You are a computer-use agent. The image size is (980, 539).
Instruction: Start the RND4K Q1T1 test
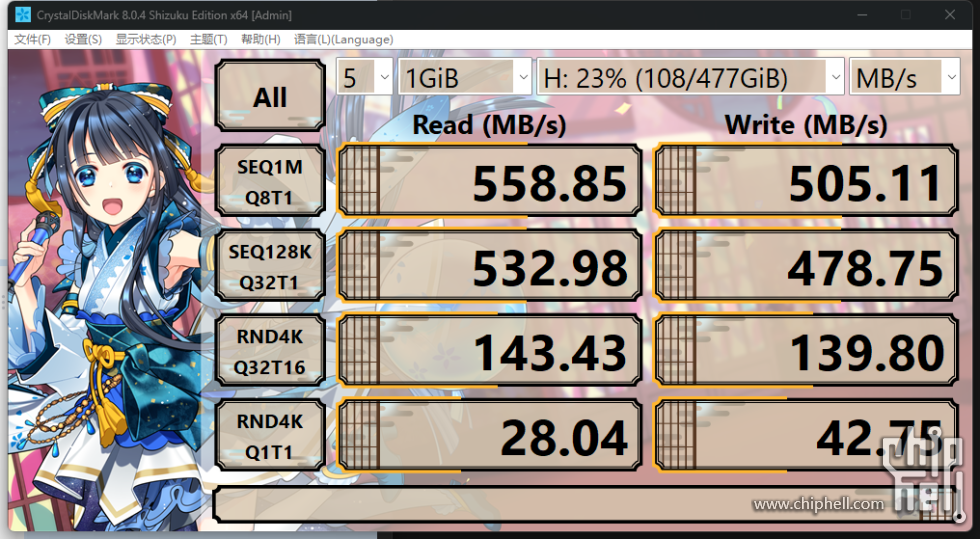pyautogui.click(x=270, y=436)
